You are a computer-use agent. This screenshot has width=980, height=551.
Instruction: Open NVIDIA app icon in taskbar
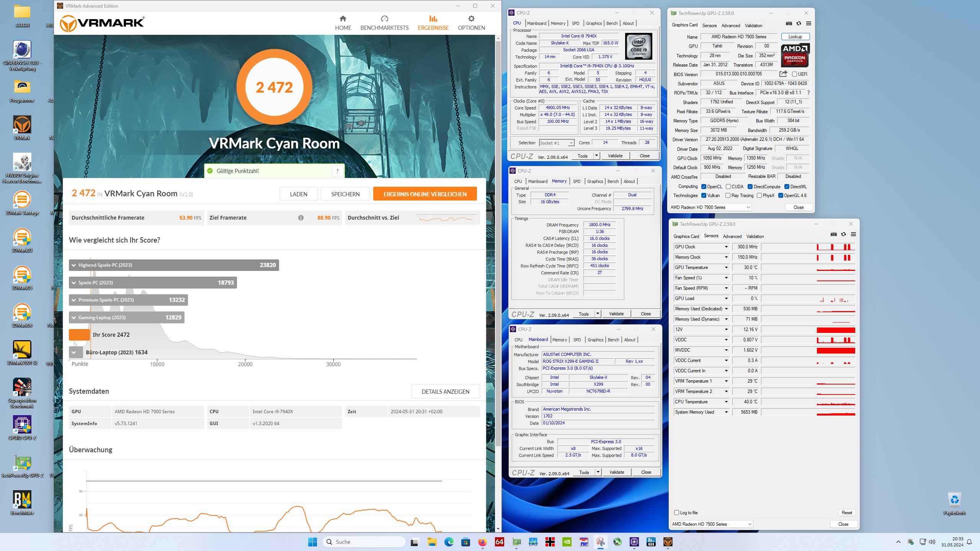567,542
